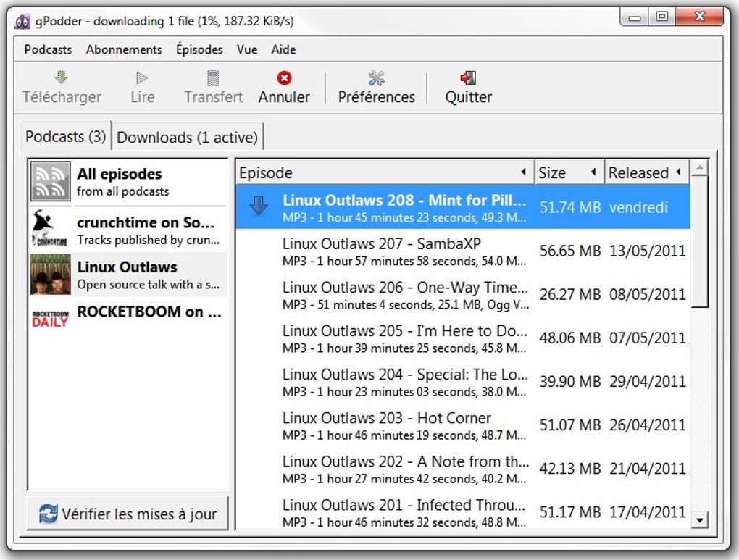Select episode Linux Outlaws 203 - Hot Corner

point(463,426)
